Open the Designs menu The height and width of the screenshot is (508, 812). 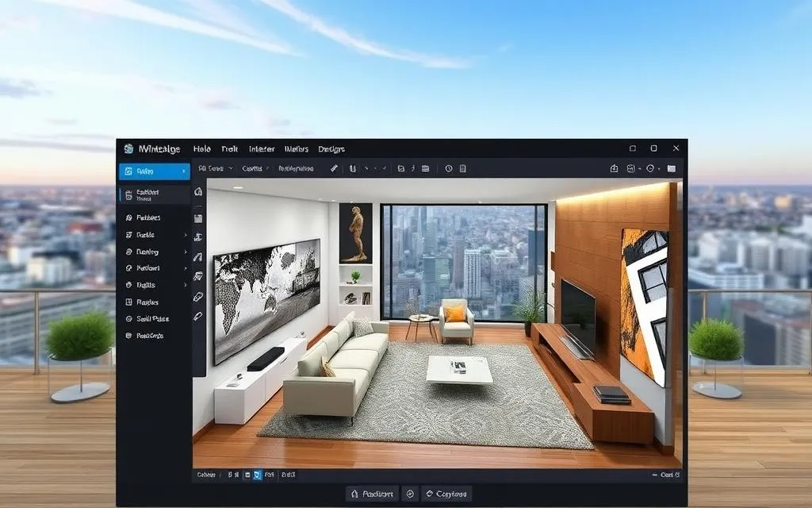click(331, 149)
